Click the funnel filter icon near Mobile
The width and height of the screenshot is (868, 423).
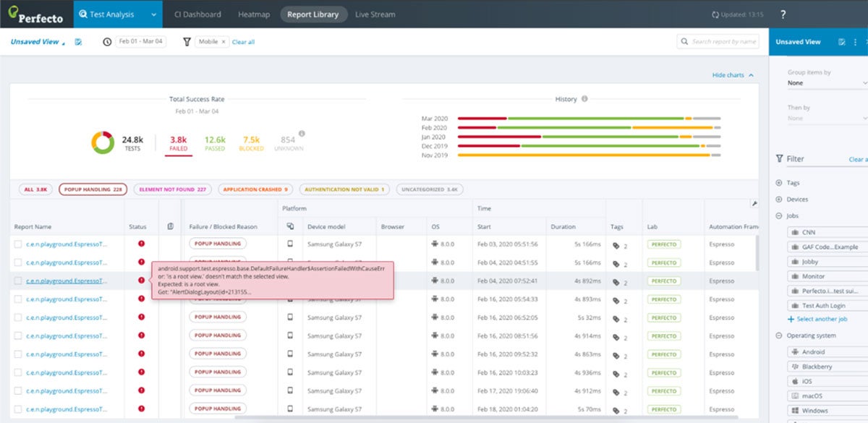tap(187, 42)
